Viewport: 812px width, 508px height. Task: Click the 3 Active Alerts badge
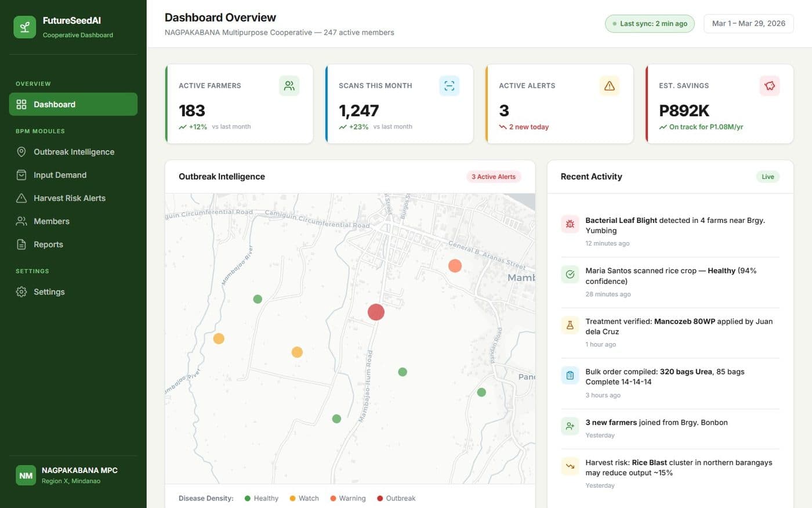click(494, 177)
